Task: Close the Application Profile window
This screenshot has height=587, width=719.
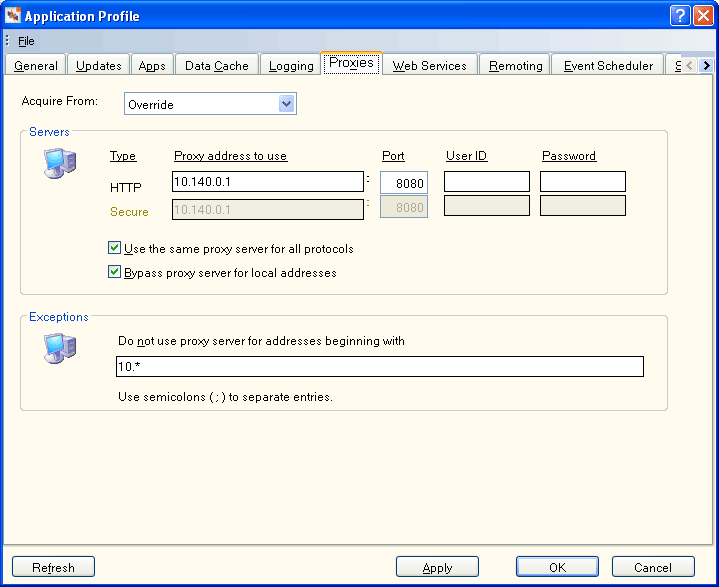Action: click(703, 16)
